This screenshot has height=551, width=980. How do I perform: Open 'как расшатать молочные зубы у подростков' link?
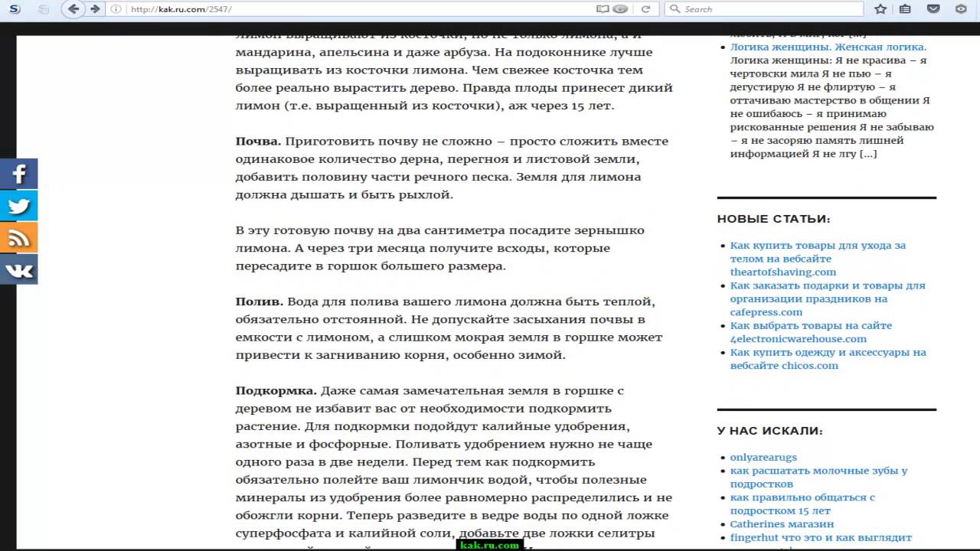point(818,477)
